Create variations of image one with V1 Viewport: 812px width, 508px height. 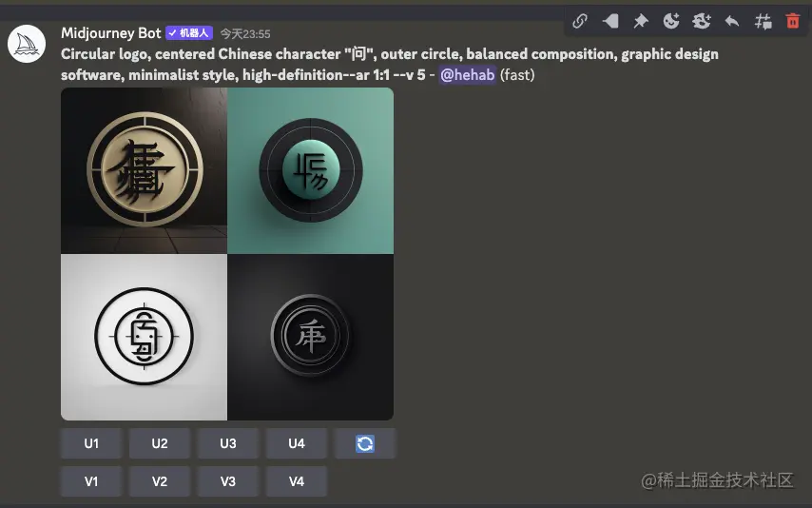(x=91, y=481)
